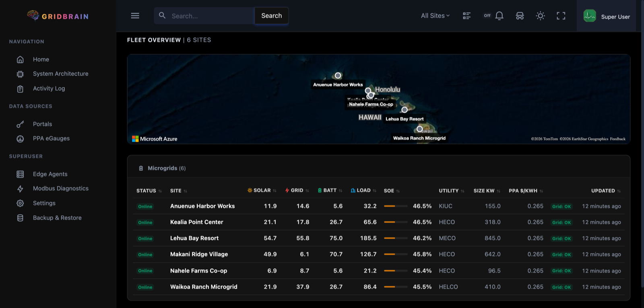Click the Backup & Restore database icon
Screen dimensions: 644x308
coord(20,218)
